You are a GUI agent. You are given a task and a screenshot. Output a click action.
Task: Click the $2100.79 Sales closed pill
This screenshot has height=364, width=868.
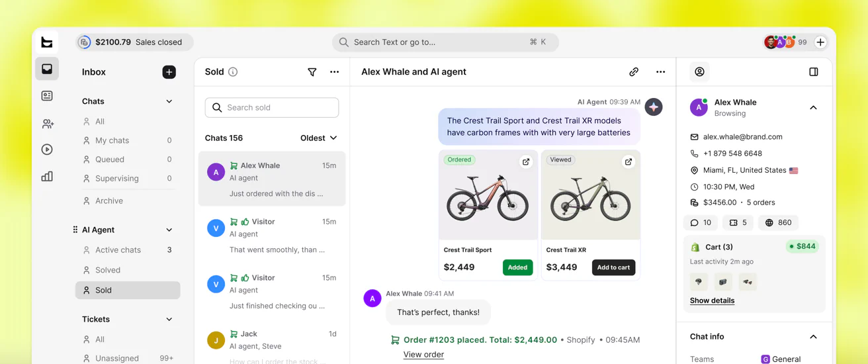pyautogui.click(x=134, y=42)
